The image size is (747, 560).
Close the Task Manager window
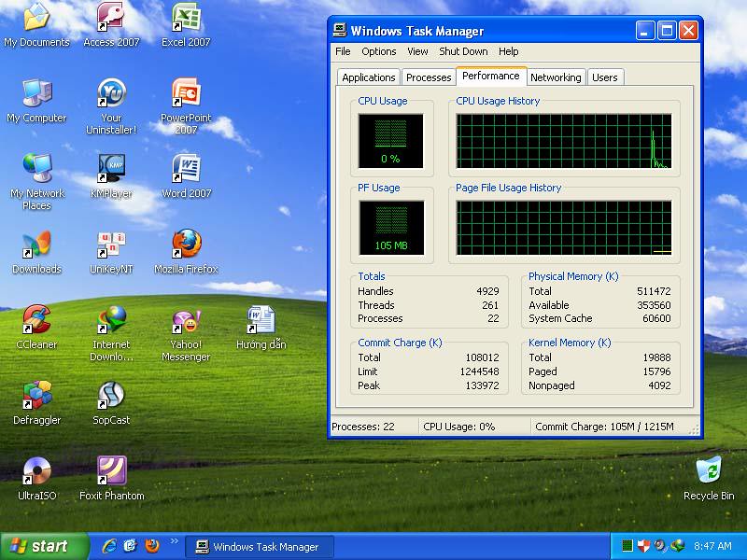(688, 31)
